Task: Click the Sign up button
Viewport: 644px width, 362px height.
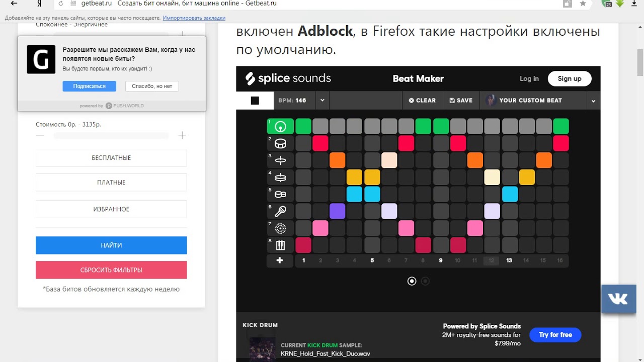Action: pos(570,78)
